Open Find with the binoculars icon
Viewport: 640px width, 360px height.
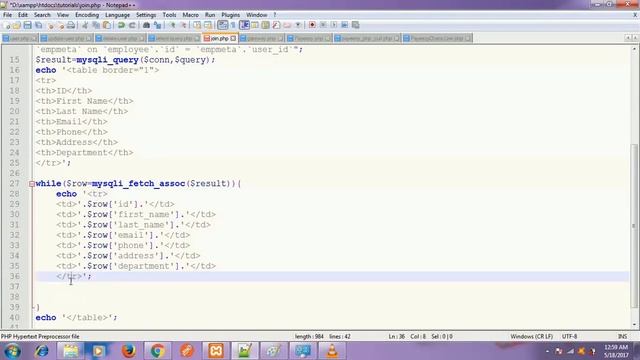pos(146,25)
